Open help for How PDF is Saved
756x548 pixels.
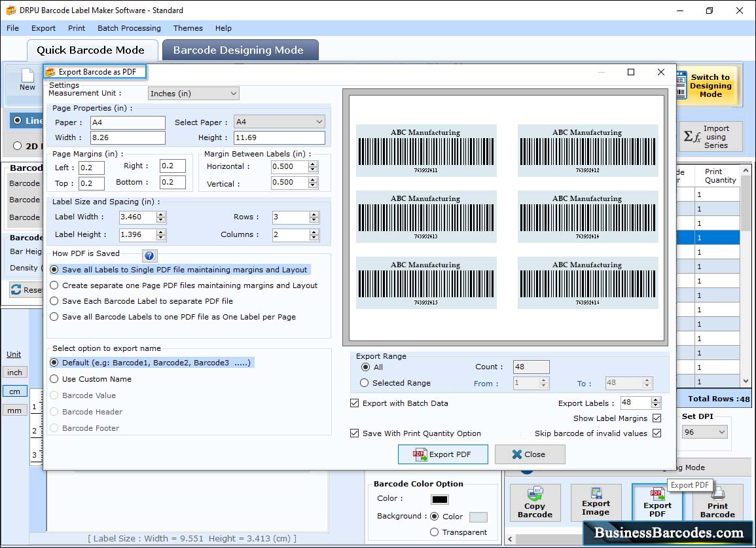149,256
